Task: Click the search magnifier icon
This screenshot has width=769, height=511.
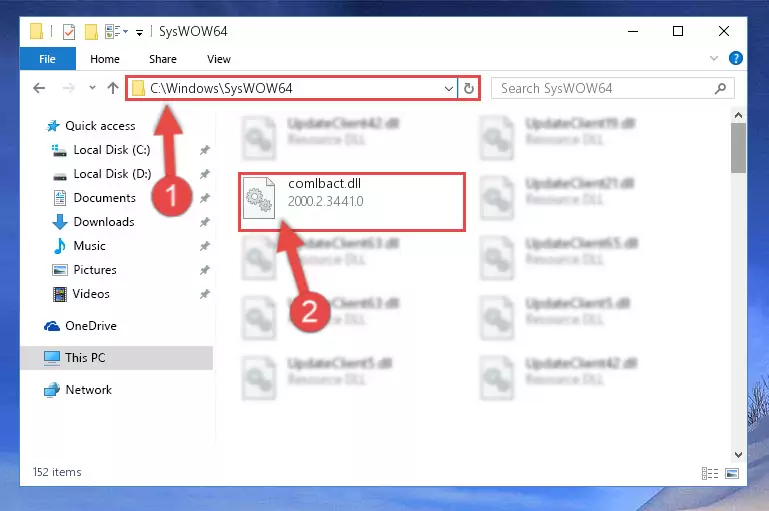Action: click(x=720, y=88)
